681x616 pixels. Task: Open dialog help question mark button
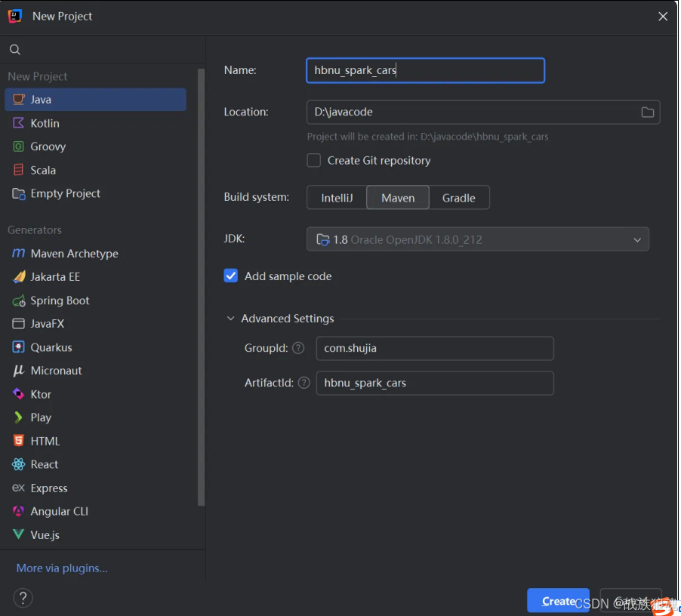pyautogui.click(x=23, y=598)
